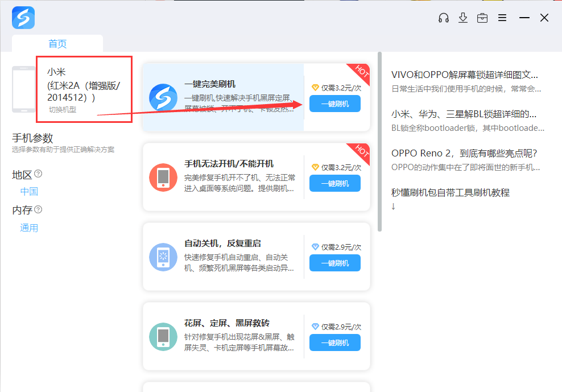The width and height of the screenshot is (562, 392).
Task: Switch to the 首页 tab
Action: (57, 43)
